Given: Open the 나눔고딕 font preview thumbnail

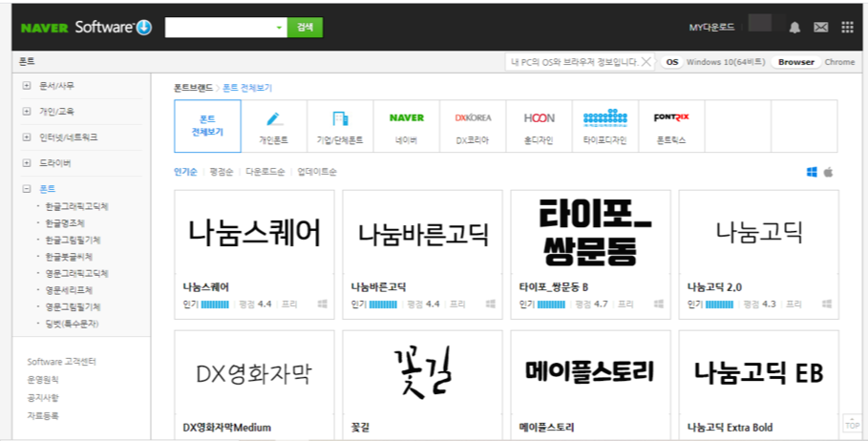Looking at the screenshot, I should [x=759, y=232].
